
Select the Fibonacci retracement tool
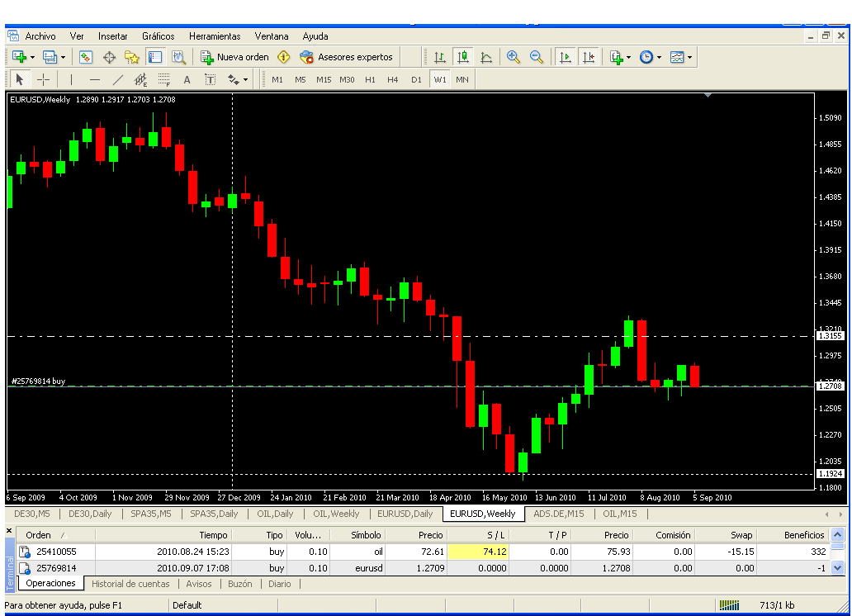click(163, 80)
